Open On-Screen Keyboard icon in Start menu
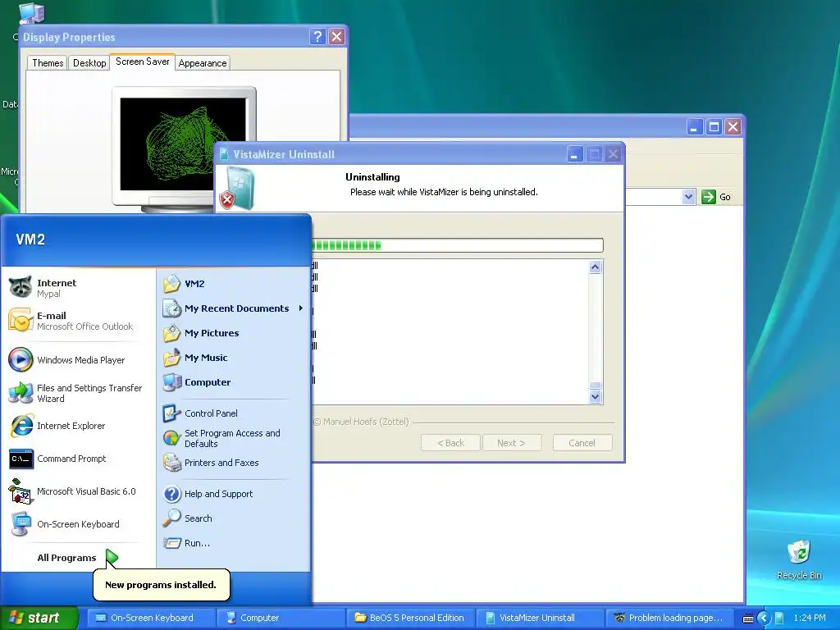This screenshot has width=840, height=630. click(x=21, y=524)
